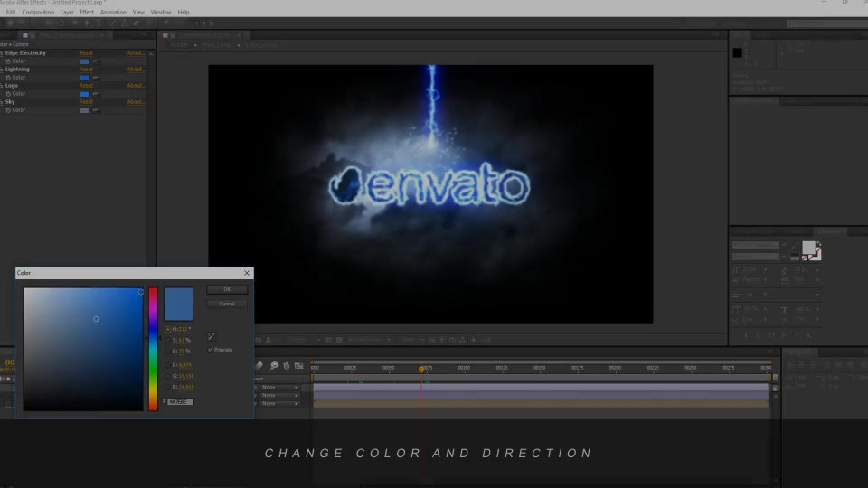Open Edge Electricity color swatch
The width and height of the screenshot is (868, 488).
click(84, 61)
